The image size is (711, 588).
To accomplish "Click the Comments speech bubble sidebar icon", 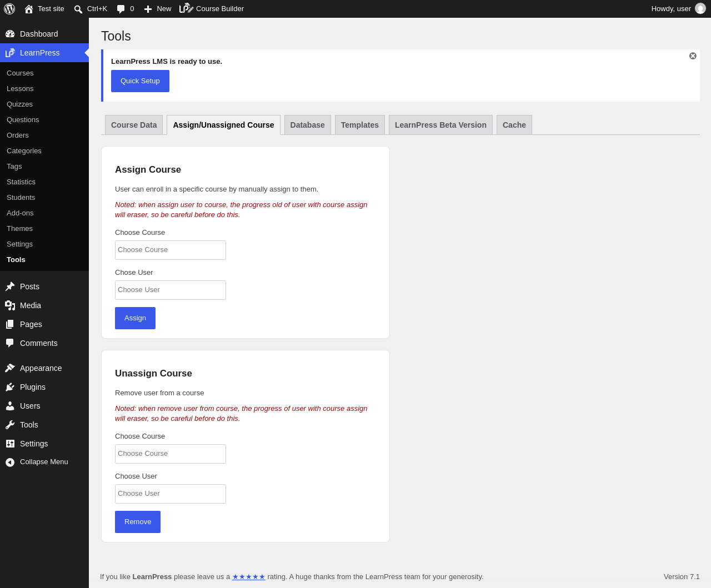I will coord(10,343).
